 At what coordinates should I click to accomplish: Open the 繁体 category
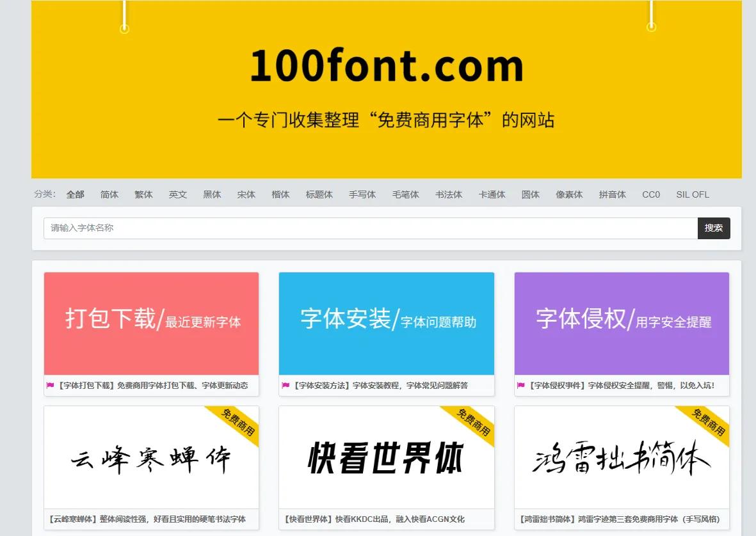click(x=143, y=194)
